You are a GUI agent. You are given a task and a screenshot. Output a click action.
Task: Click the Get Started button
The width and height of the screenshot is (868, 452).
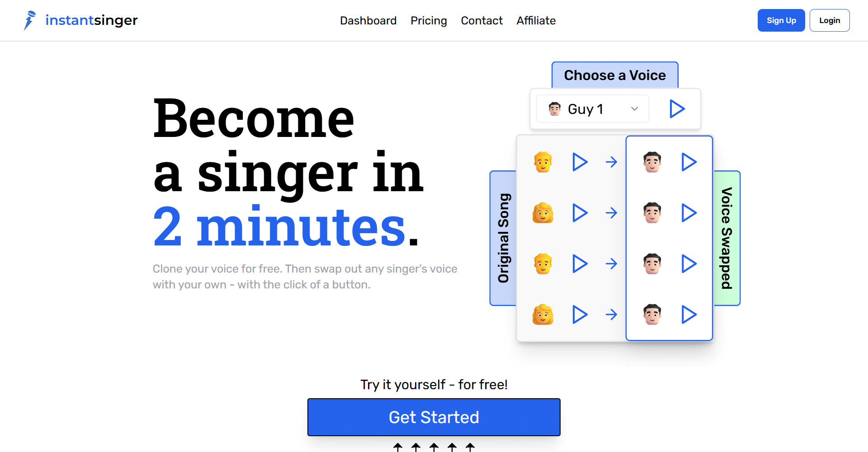(x=434, y=417)
